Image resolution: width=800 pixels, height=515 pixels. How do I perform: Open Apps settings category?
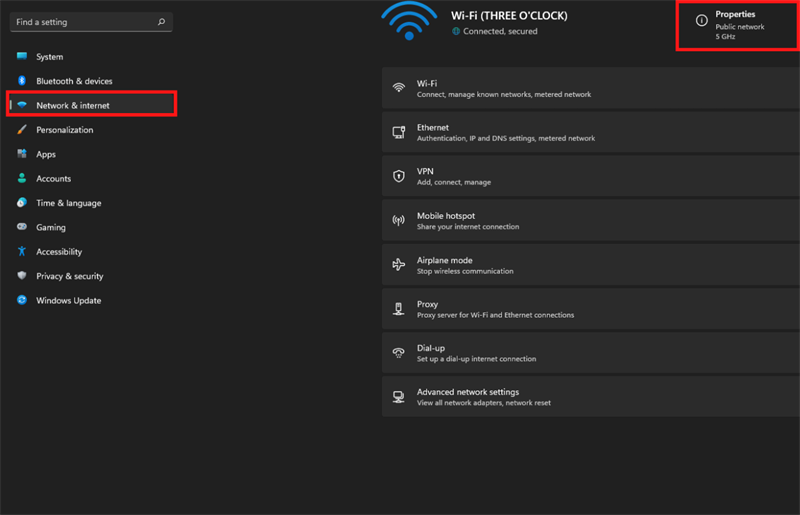tap(91, 154)
